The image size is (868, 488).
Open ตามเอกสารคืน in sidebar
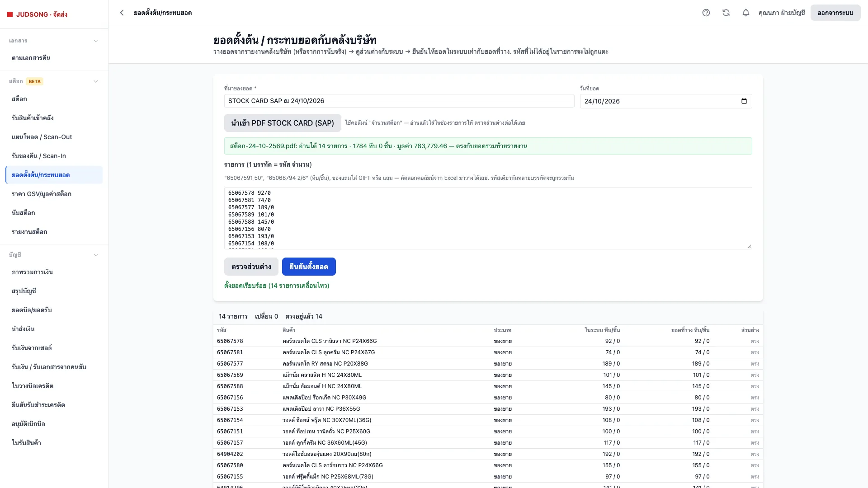(x=54, y=58)
